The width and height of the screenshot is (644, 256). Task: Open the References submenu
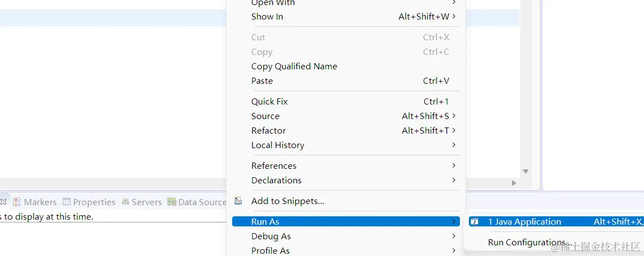tap(346, 166)
